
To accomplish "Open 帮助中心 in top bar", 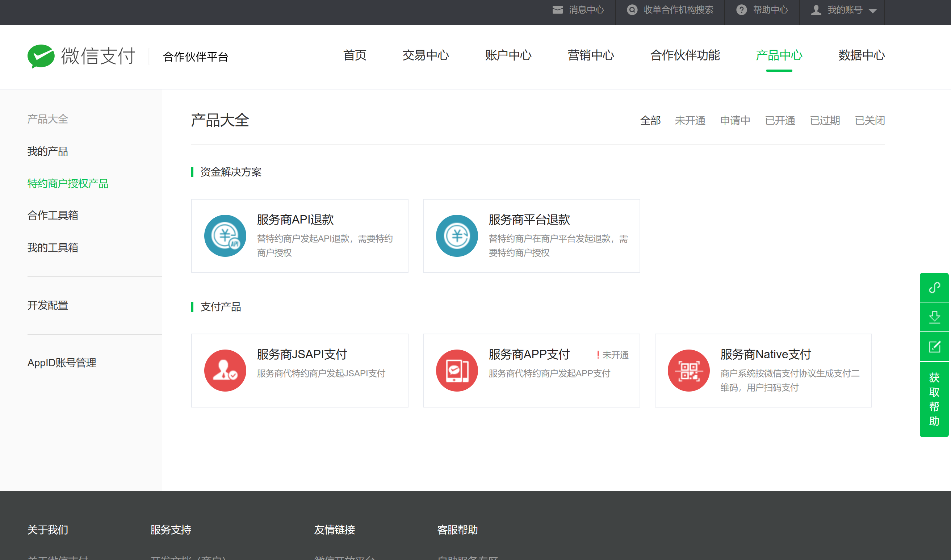I will pos(770,10).
